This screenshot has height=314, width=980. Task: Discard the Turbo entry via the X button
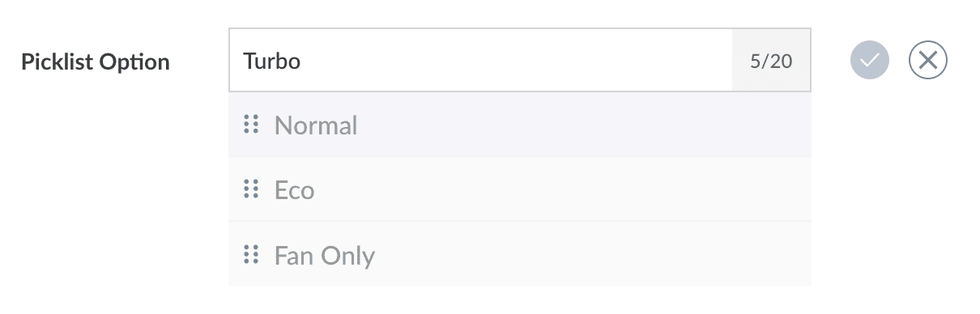[x=928, y=61]
